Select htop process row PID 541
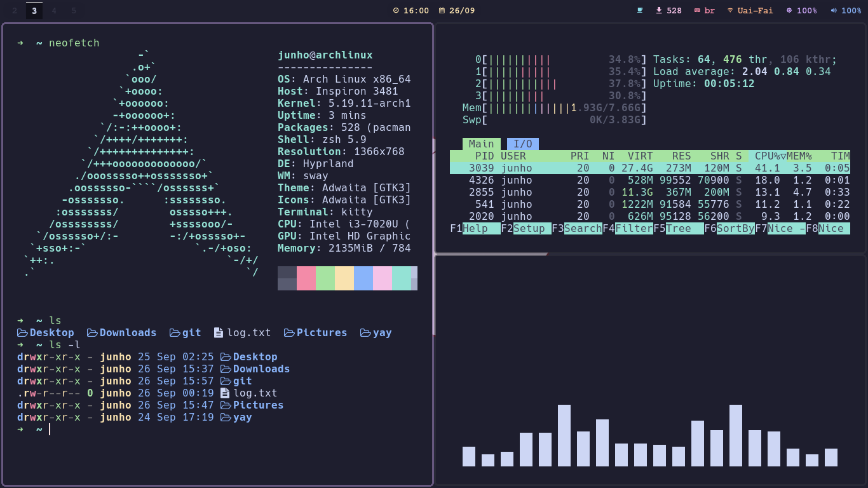 click(x=650, y=204)
